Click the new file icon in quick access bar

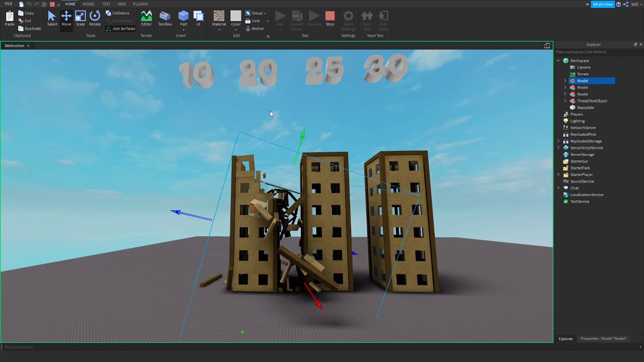(x=21, y=4)
